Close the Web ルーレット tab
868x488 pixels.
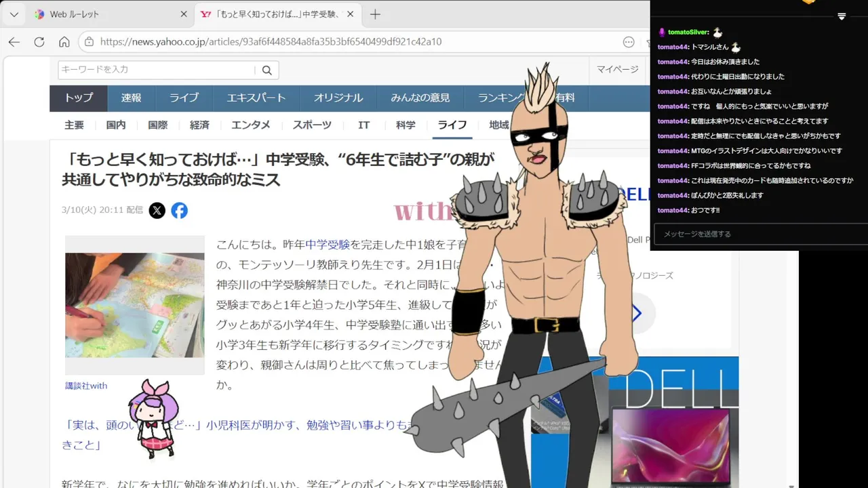[x=184, y=14]
